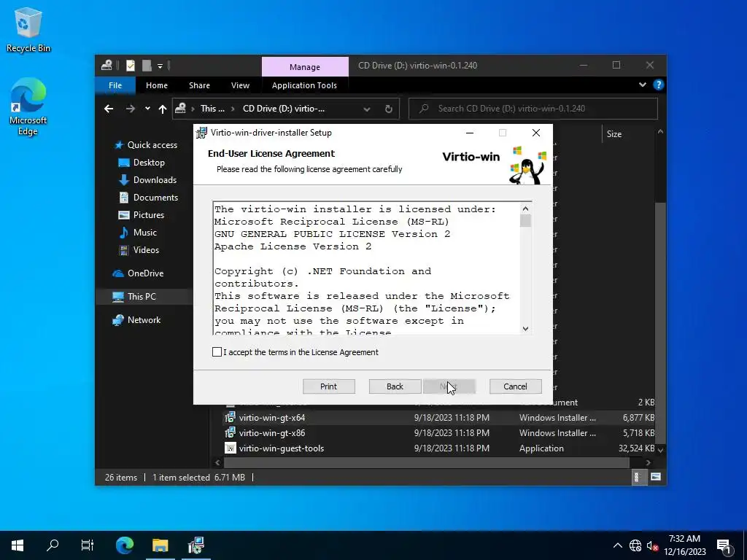Open the File menu in Explorer
The height and width of the screenshot is (560, 747).
tap(115, 85)
